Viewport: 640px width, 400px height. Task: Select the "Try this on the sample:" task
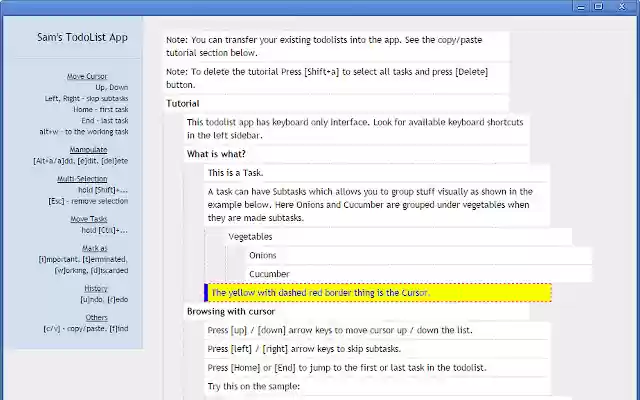tap(377, 386)
